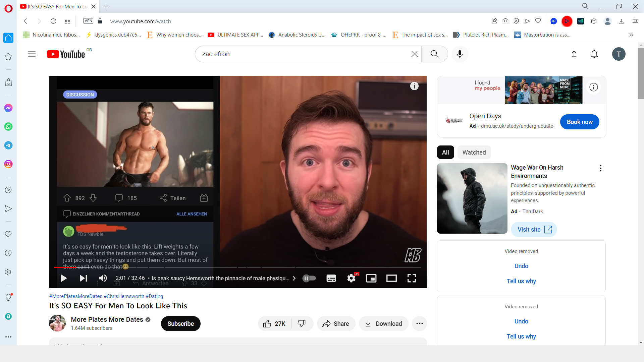Open the YouTube guide menu

(x=32, y=54)
